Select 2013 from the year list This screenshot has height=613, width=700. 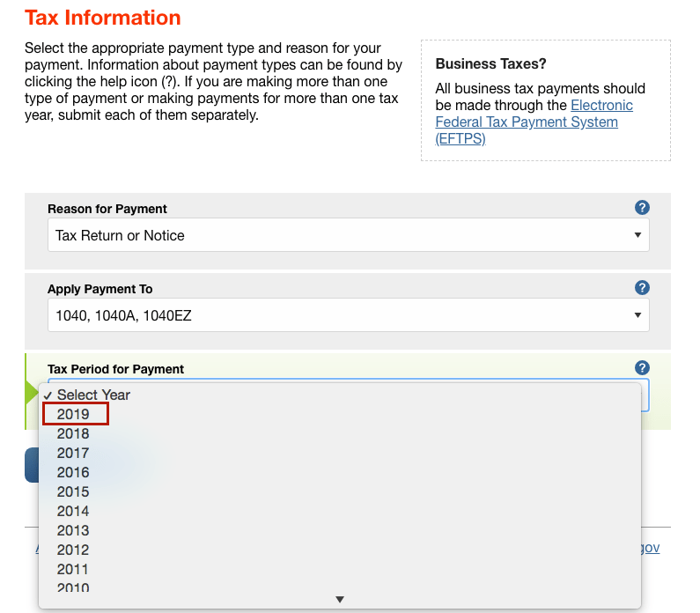[340, 530]
